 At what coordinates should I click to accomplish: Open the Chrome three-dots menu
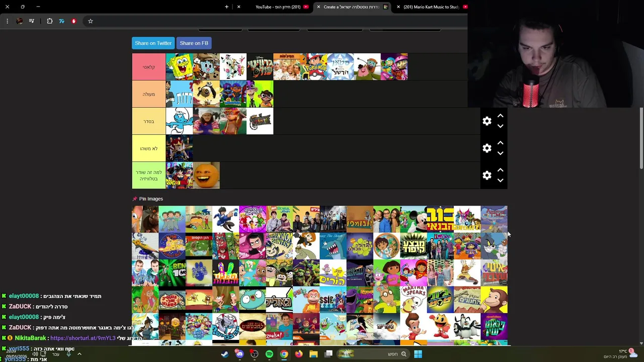(7, 21)
